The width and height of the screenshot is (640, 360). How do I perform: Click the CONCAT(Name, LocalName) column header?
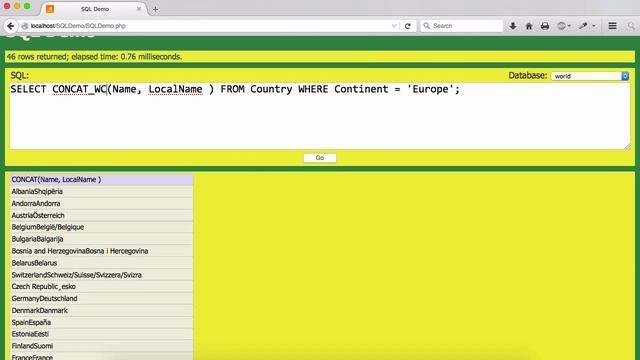tap(101, 180)
